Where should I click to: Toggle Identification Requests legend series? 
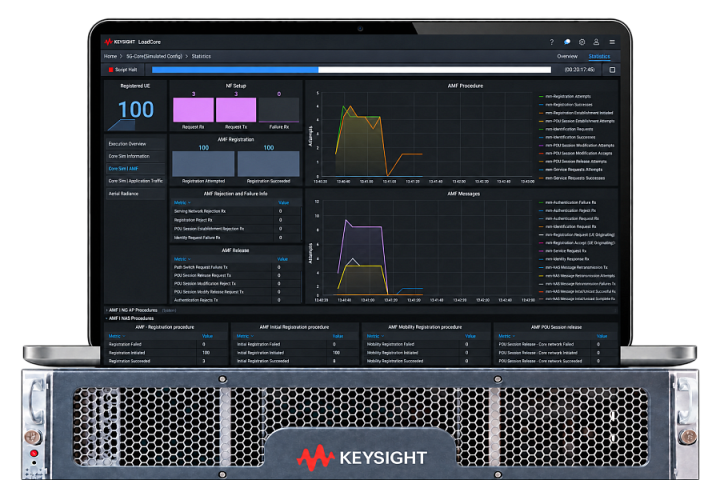pos(566,129)
